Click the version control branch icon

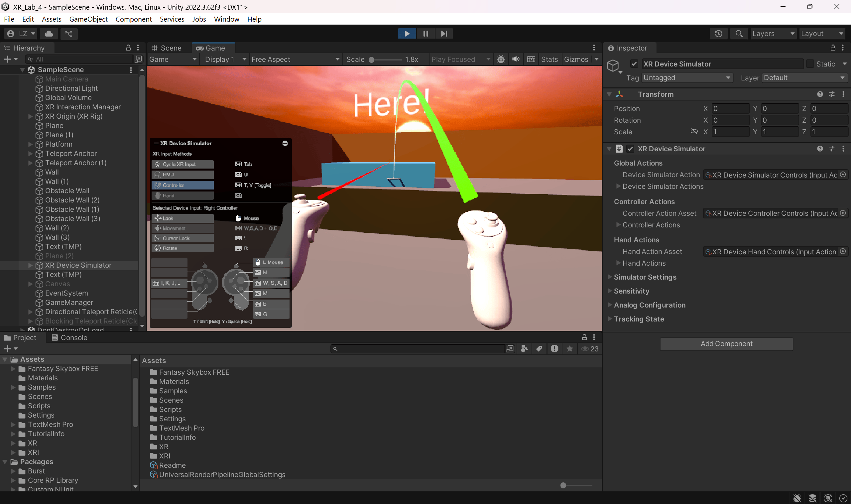click(x=68, y=34)
